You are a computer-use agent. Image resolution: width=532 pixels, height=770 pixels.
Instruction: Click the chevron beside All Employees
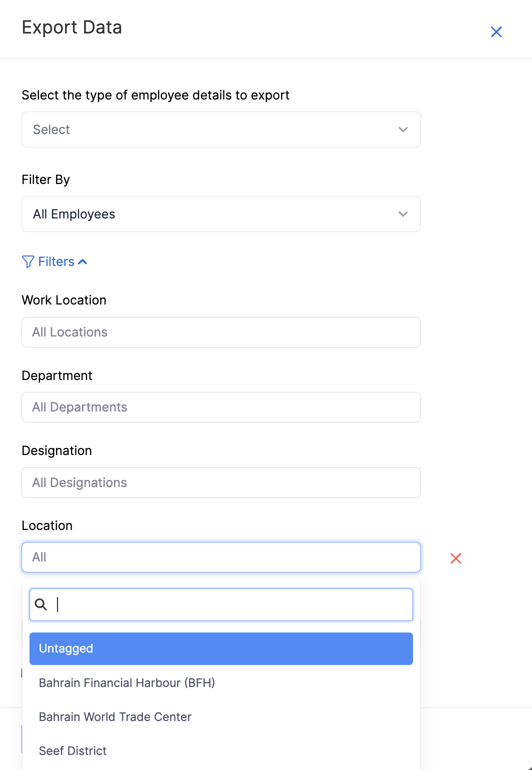click(403, 214)
